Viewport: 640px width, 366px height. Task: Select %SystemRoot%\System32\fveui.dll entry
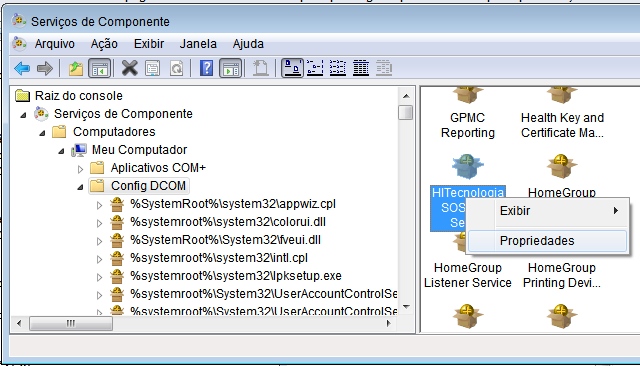(x=225, y=240)
